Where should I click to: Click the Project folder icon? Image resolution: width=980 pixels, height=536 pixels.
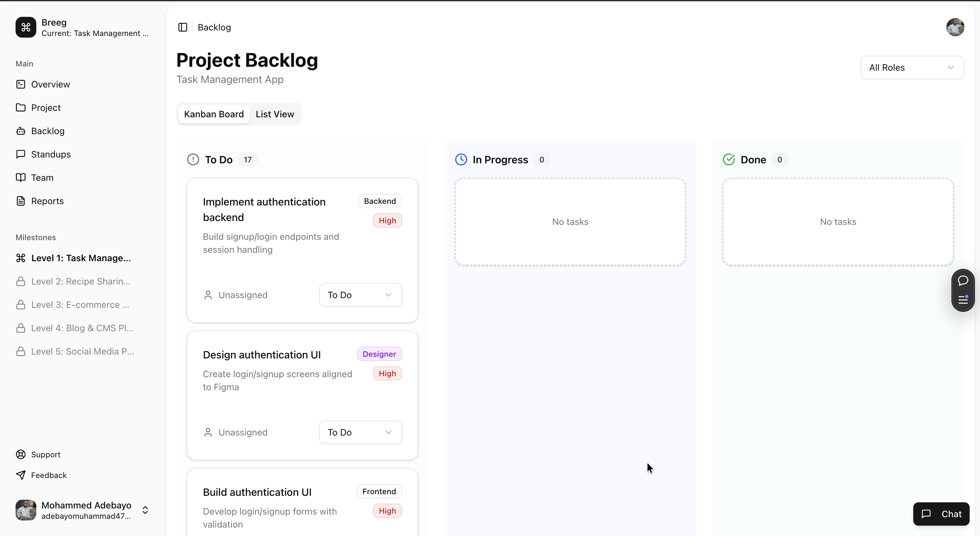pos(21,108)
